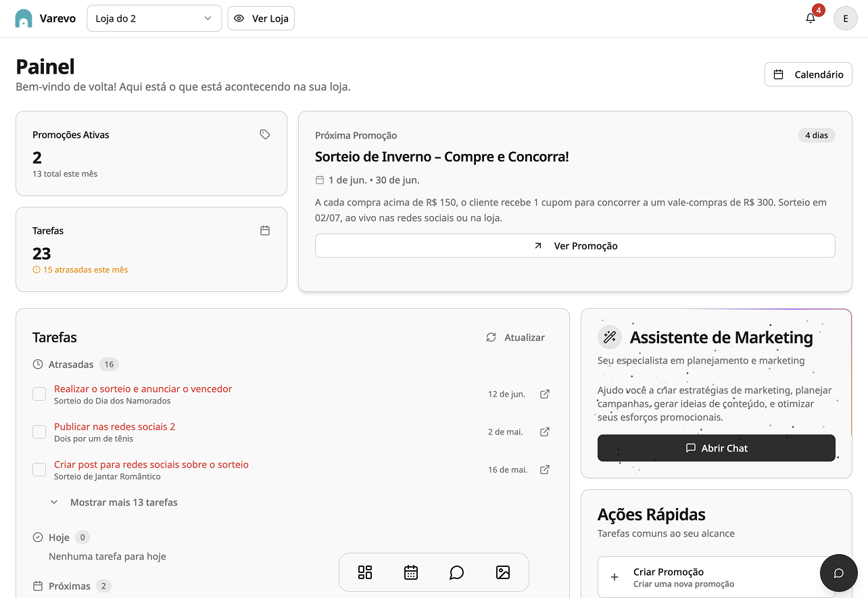Image resolution: width=868 pixels, height=598 pixels.
Task: Open task Realizar o sorteio e anunciar o vencedor
Action: coord(143,389)
